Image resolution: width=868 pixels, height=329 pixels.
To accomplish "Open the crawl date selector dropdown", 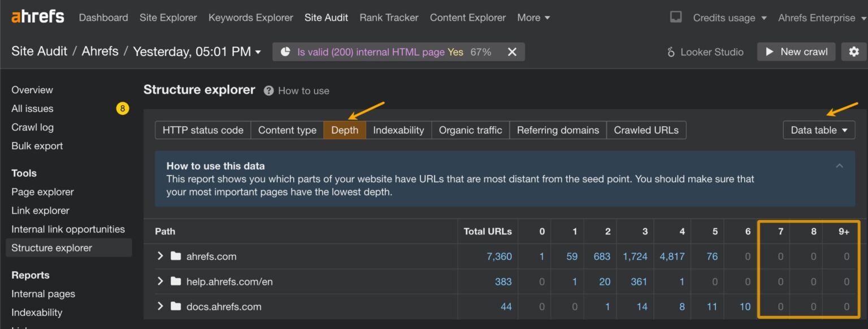I will click(x=259, y=51).
